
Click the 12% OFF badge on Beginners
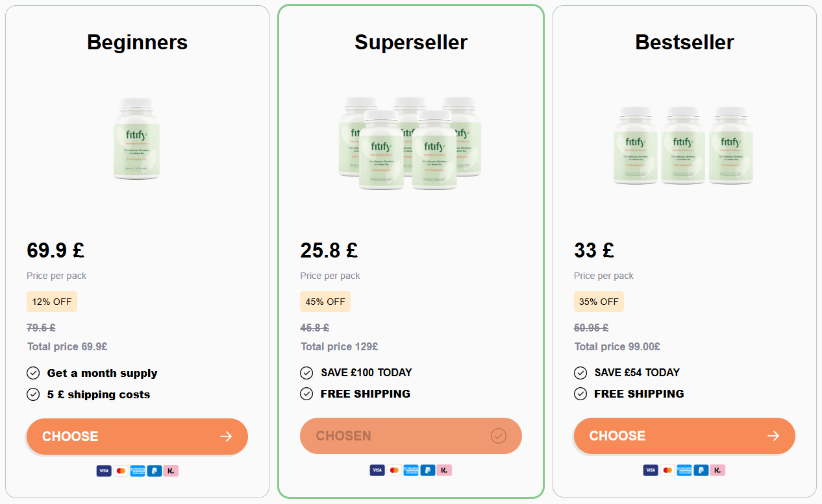pyautogui.click(x=52, y=301)
